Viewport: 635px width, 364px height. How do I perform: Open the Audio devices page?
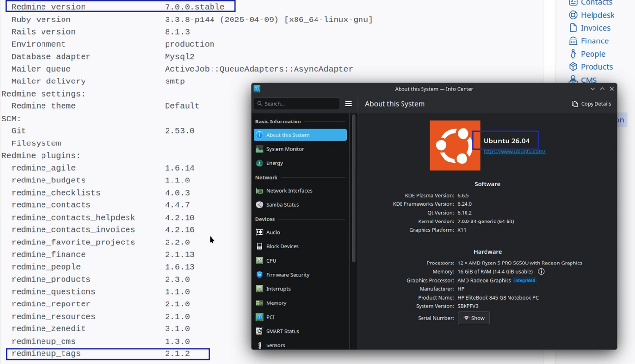(x=300, y=232)
